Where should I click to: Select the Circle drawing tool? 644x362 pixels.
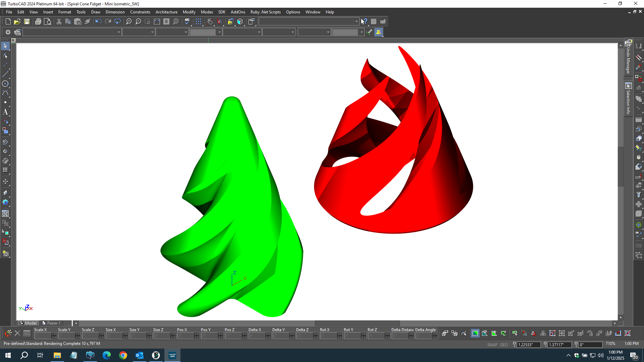tap(5, 84)
